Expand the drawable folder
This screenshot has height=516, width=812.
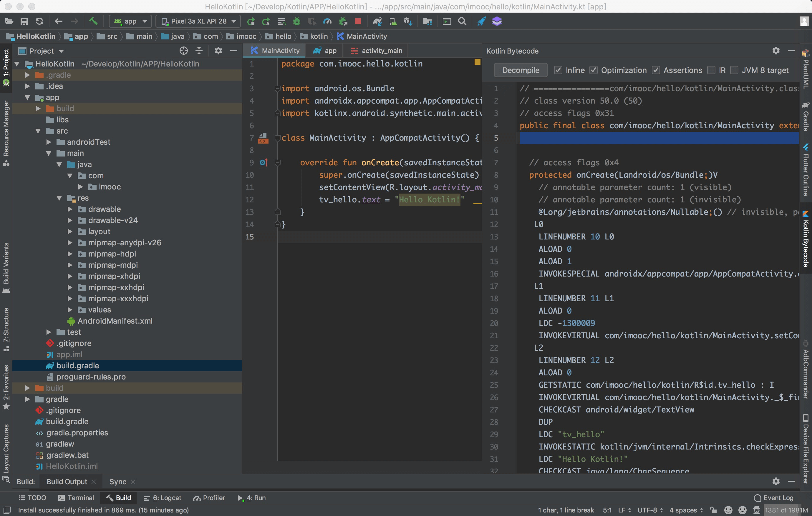70,209
